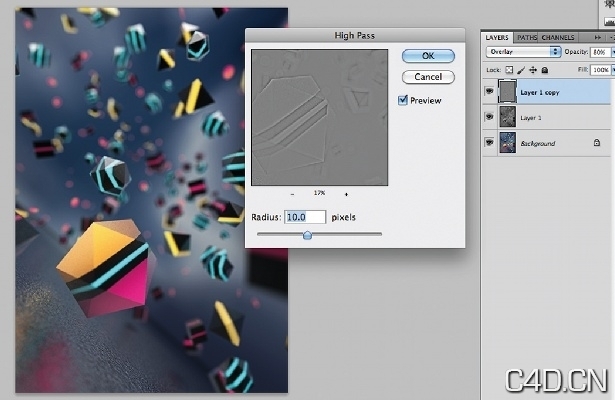Click the Background layer's padlock icon
The image size is (615, 400).
pos(597,144)
